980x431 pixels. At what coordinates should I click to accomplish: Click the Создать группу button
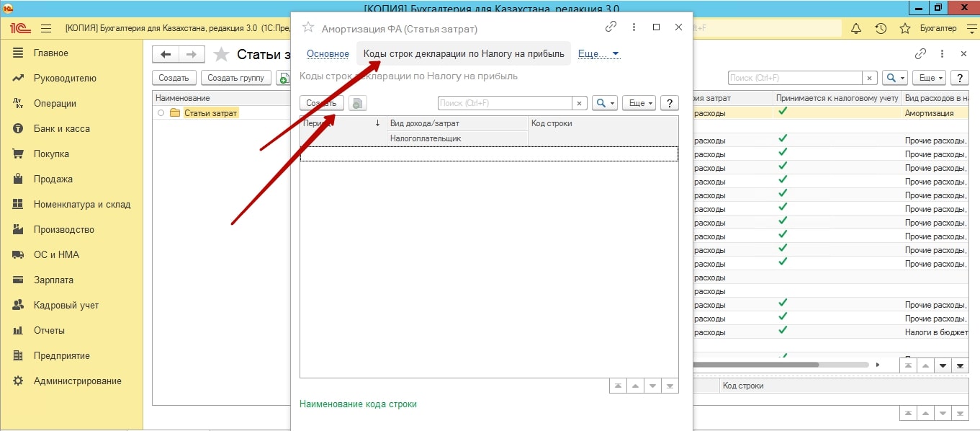(236, 78)
